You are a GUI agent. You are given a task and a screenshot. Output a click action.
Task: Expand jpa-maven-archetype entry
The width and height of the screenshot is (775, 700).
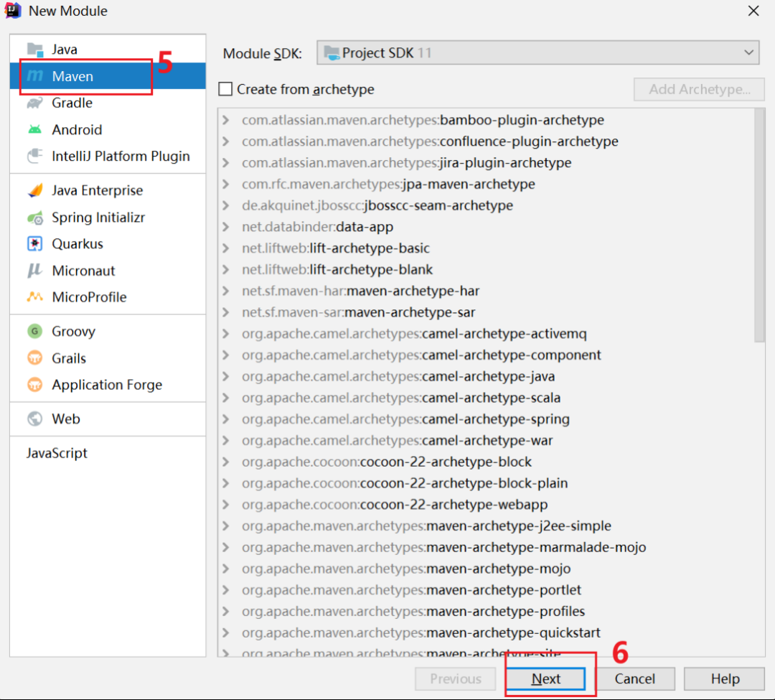pos(226,184)
